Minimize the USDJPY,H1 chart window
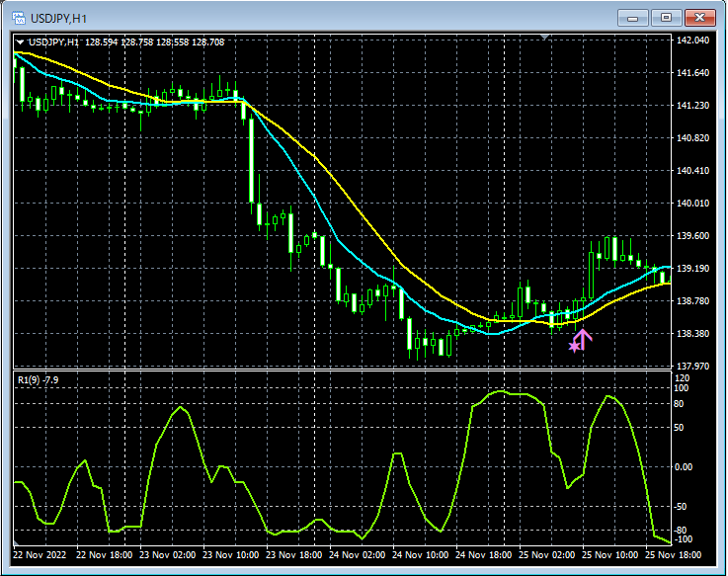 tap(632, 18)
